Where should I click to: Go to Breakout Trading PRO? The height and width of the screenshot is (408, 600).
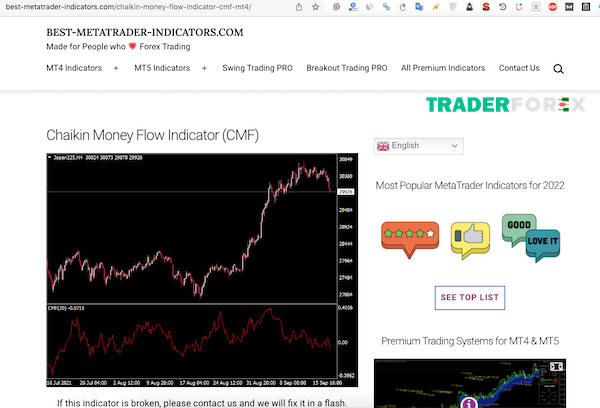[347, 68]
